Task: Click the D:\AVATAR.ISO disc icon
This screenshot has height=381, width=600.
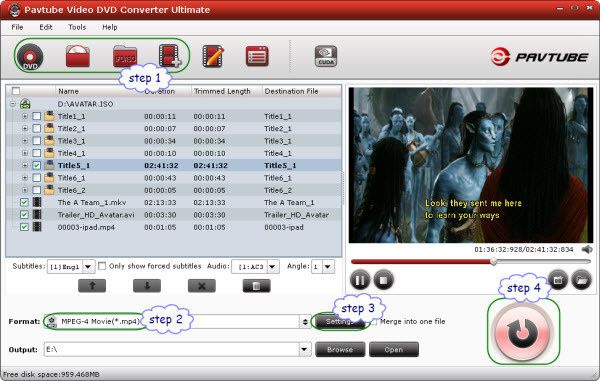Action: pyautogui.click(x=25, y=104)
